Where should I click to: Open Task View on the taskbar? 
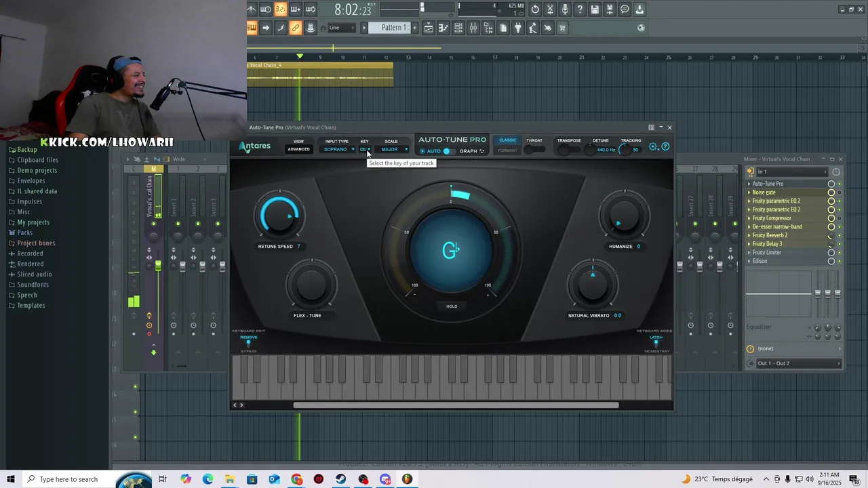click(x=163, y=479)
